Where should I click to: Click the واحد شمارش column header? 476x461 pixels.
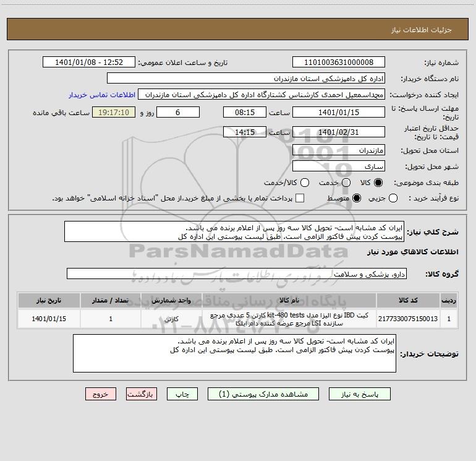(171, 301)
